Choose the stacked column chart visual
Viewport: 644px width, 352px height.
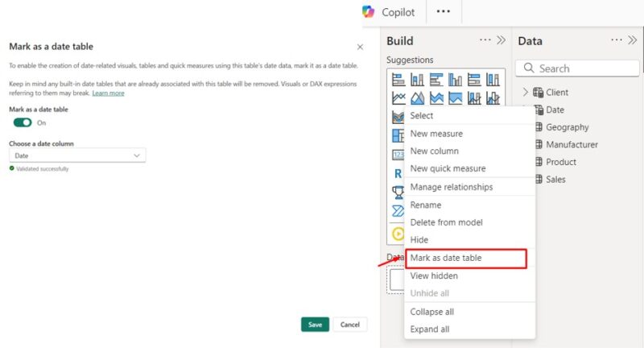click(x=417, y=80)
